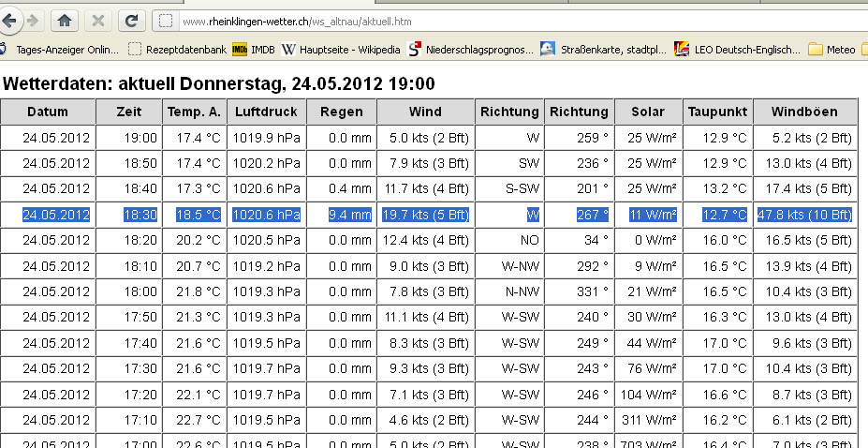
Task: Click the N-NW direction cell
Action: point(509,291)
